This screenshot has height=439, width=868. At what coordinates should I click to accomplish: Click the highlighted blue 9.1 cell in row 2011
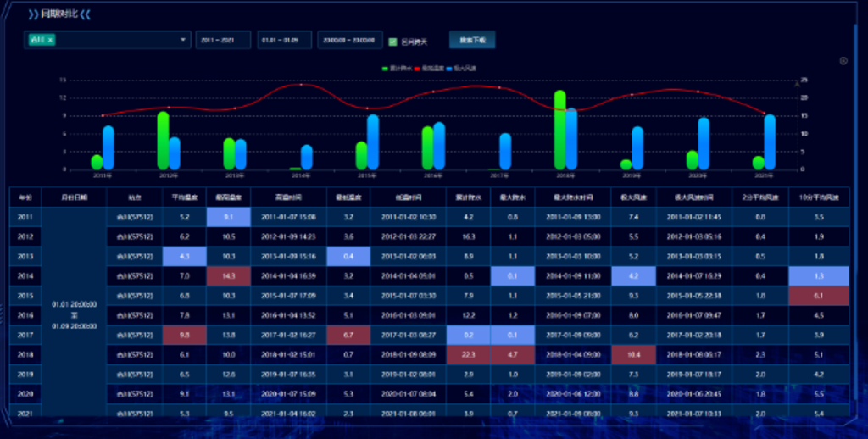pos(229,217)
